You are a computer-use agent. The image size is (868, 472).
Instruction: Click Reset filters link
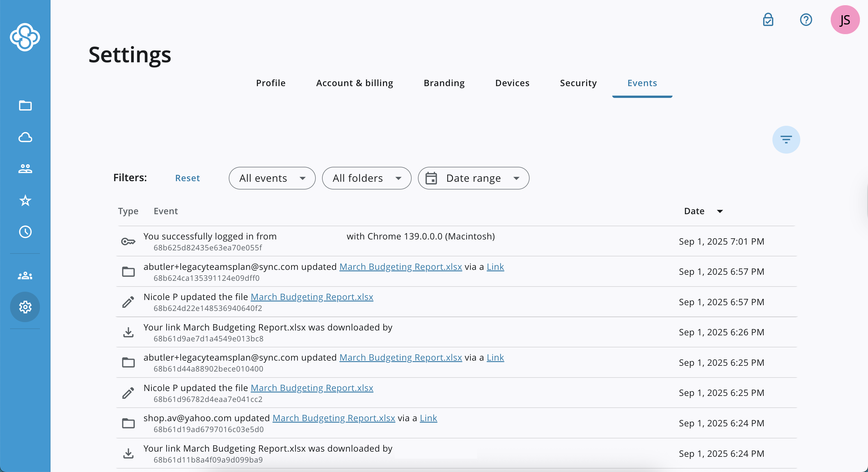(x=187, y=178)
